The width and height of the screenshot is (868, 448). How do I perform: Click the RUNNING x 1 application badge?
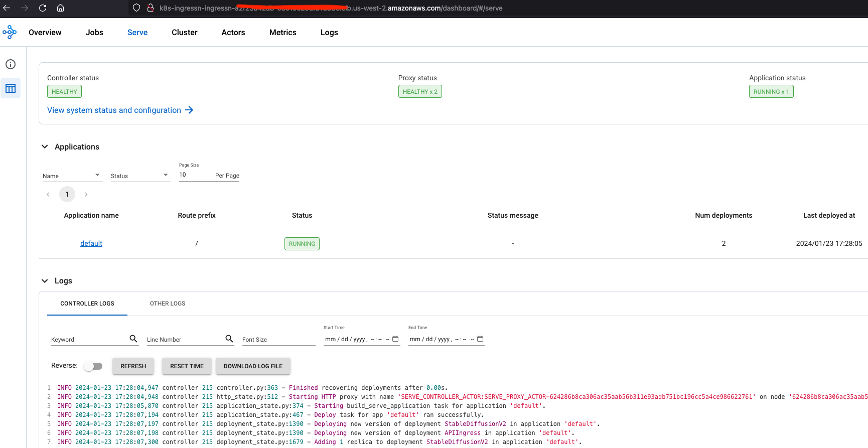tap(771, 91)
